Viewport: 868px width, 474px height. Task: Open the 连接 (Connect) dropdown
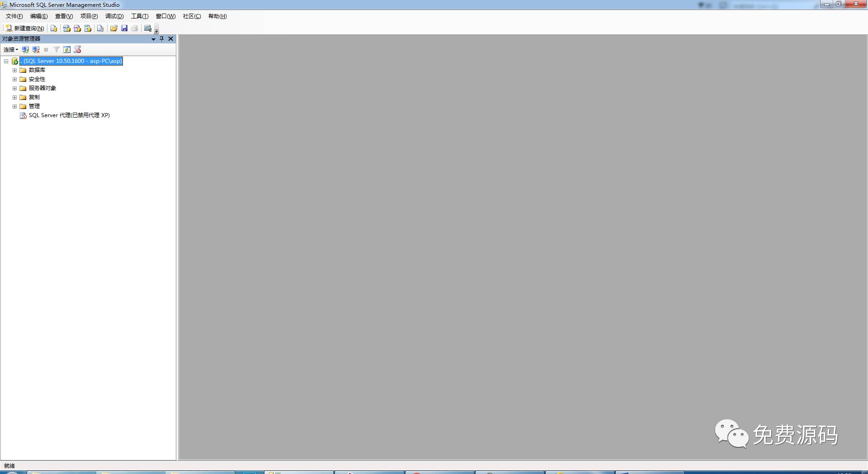point(11,50)
